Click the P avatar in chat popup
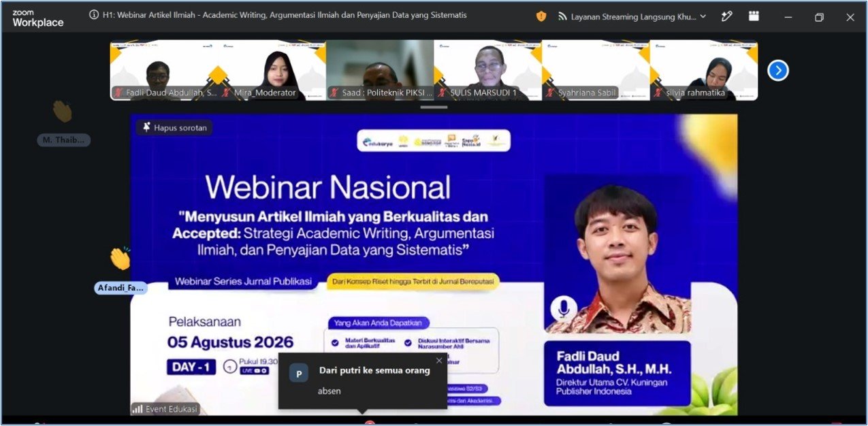This screenshot has width=868, height=426. click(x=299, y=374)
